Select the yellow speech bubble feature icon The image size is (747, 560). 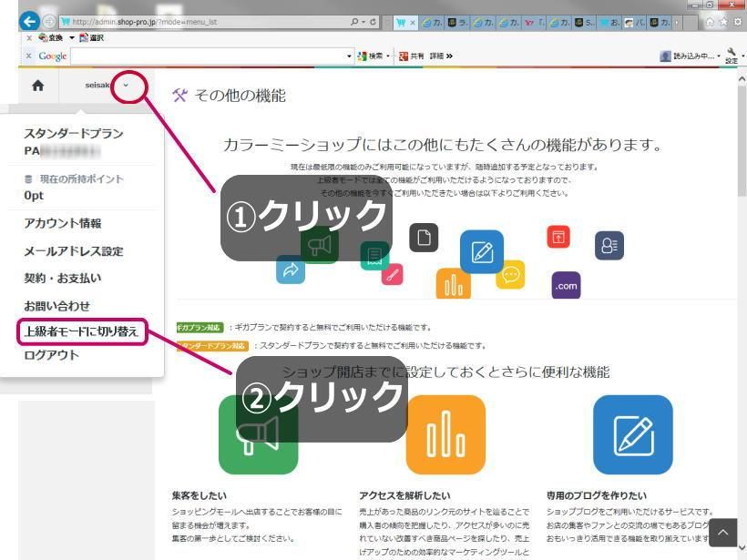click(510, 274)
